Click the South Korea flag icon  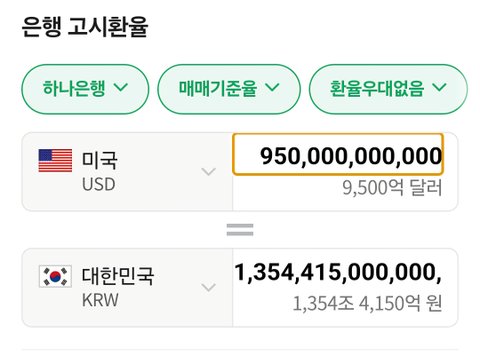pyautogui.click(x=55, y=276)
